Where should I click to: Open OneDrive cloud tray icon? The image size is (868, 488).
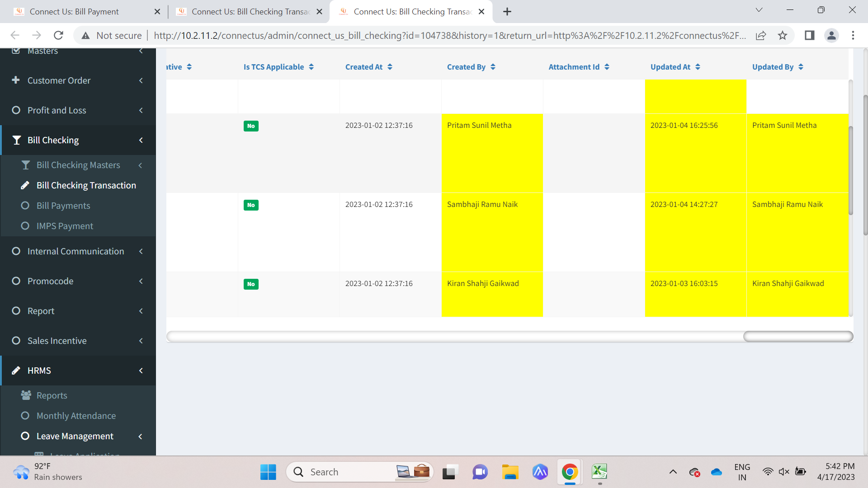(717, 472)
